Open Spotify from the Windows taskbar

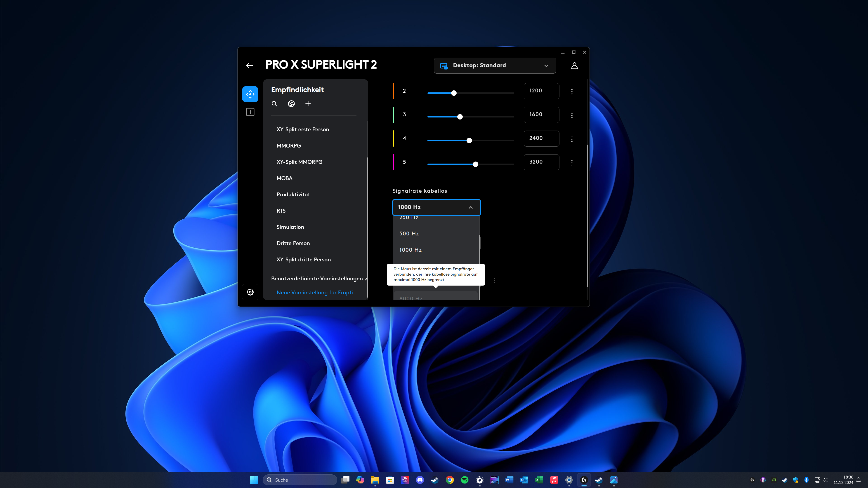(465, 480)
